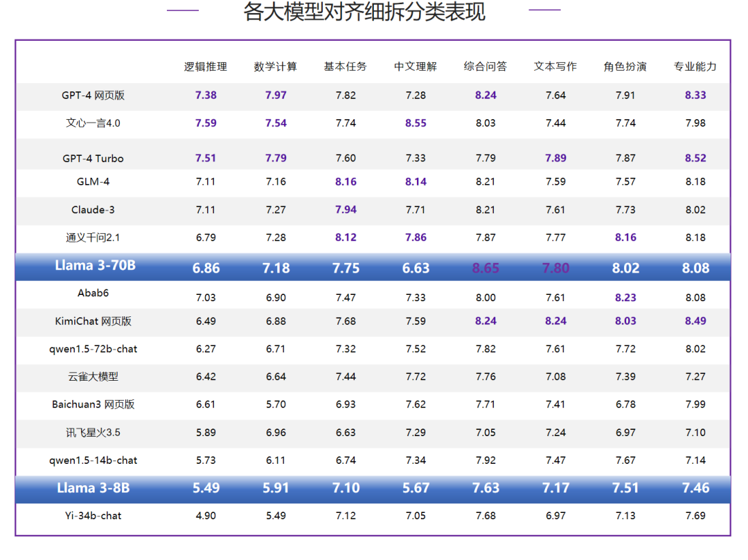Select the 角色扮演 column header
This screenshot has height=560, width=748.
(625, 66)
